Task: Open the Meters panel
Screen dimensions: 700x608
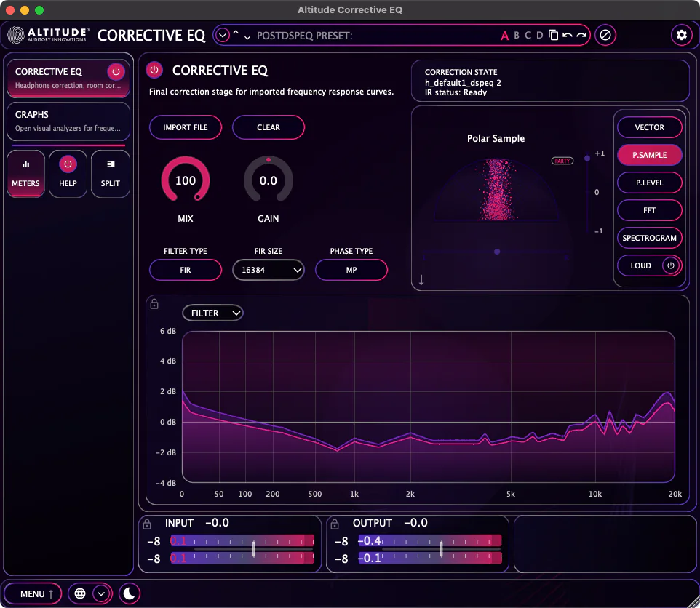Action: [x=26, y=174]
